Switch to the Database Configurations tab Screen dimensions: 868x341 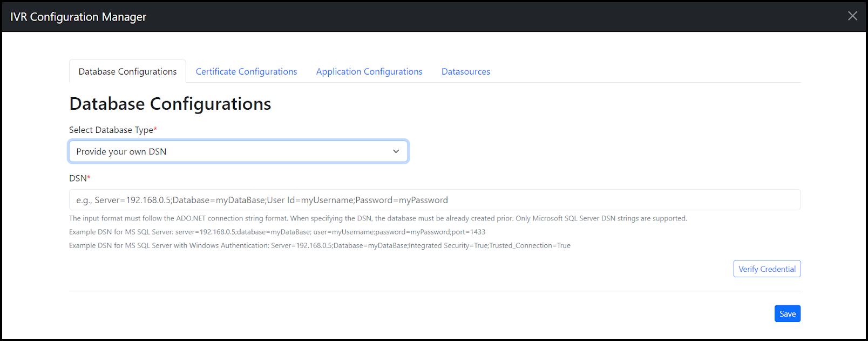click(127, 71)
